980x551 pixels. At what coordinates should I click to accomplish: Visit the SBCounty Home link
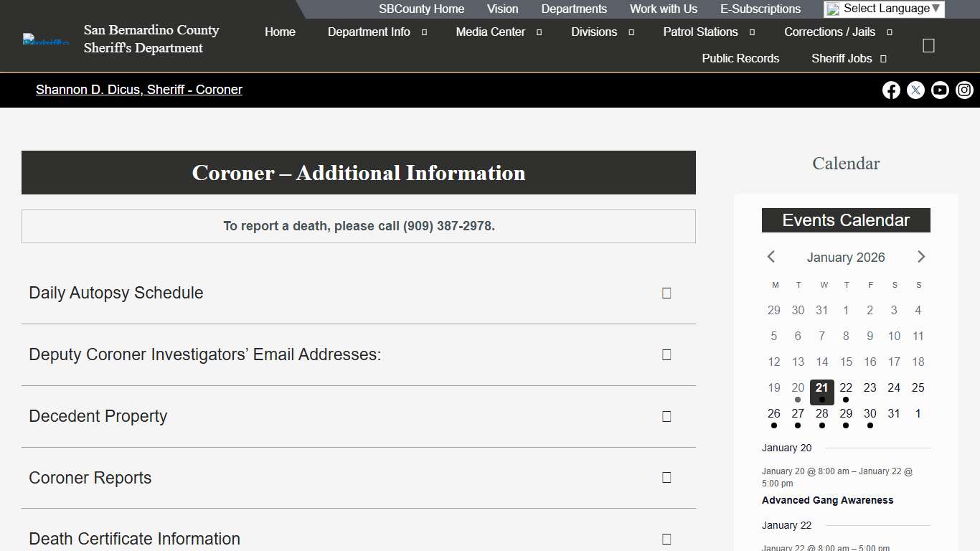tap(421, 9)
